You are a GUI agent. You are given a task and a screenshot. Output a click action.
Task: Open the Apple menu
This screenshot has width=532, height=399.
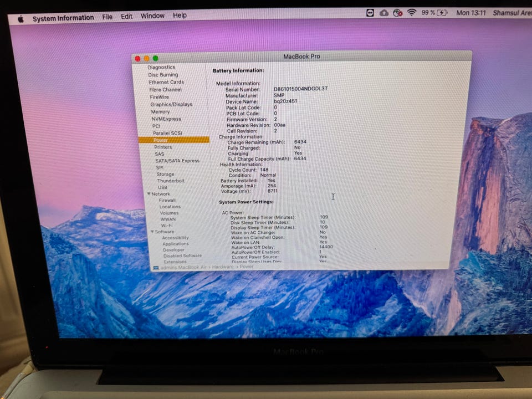coord(21,19)
